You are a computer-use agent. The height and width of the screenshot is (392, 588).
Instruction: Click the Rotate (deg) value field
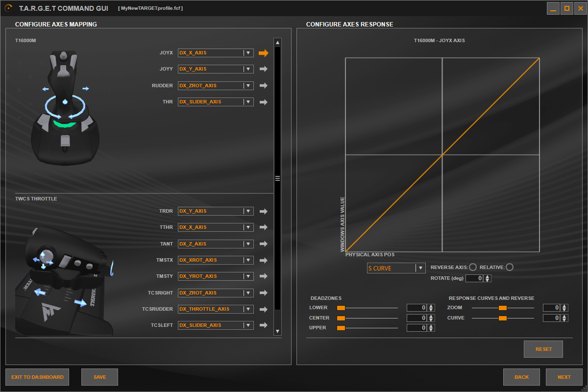tap(474, 278)
